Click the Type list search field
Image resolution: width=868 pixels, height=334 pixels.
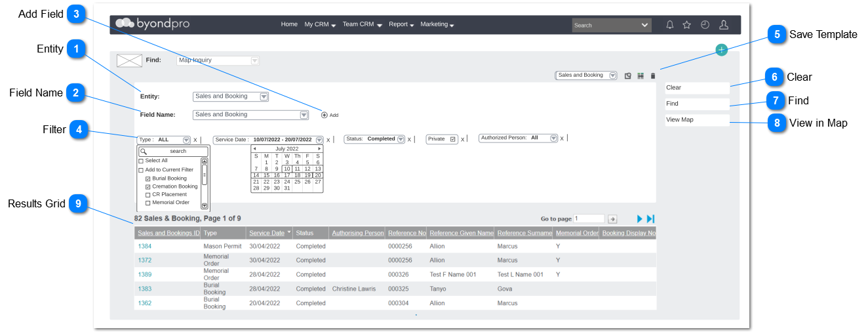coord(174,152)
